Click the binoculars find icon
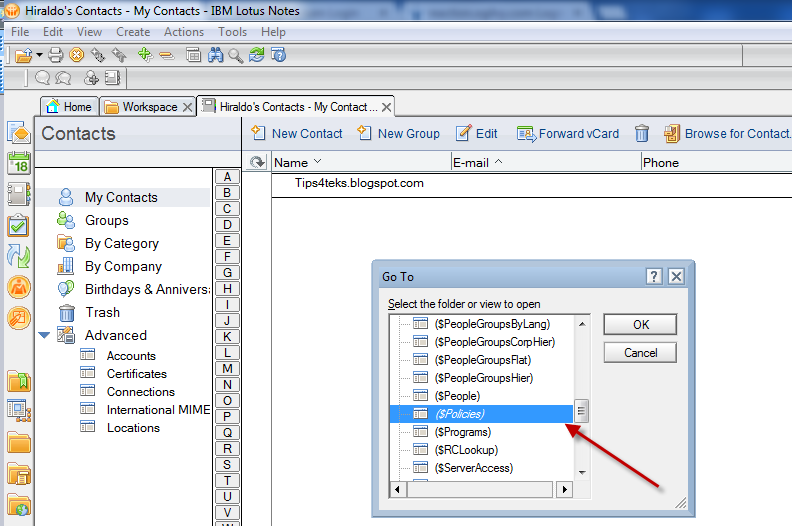792x526 pixels. coord(216,55)
